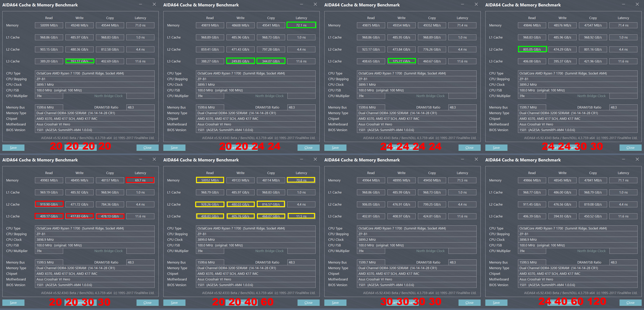Click green-highlighted 249.85 GB/s L3 write field
Image resolution: width=644 pixels, height=310 pixels.
(x=240, y=61)
